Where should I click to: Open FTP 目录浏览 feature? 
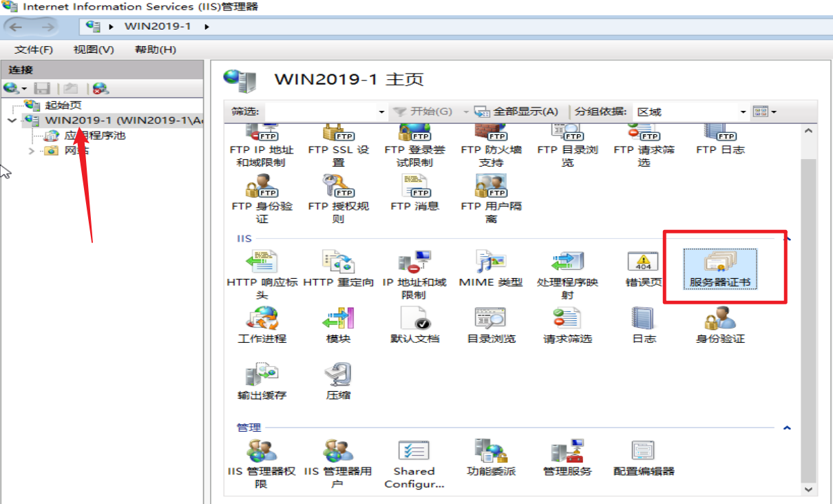click(567, 146)
